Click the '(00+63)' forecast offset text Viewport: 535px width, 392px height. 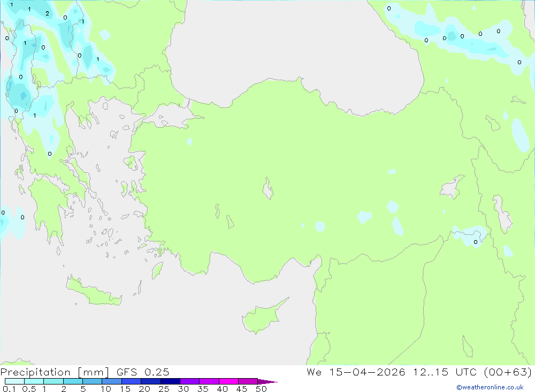point(508,372)
